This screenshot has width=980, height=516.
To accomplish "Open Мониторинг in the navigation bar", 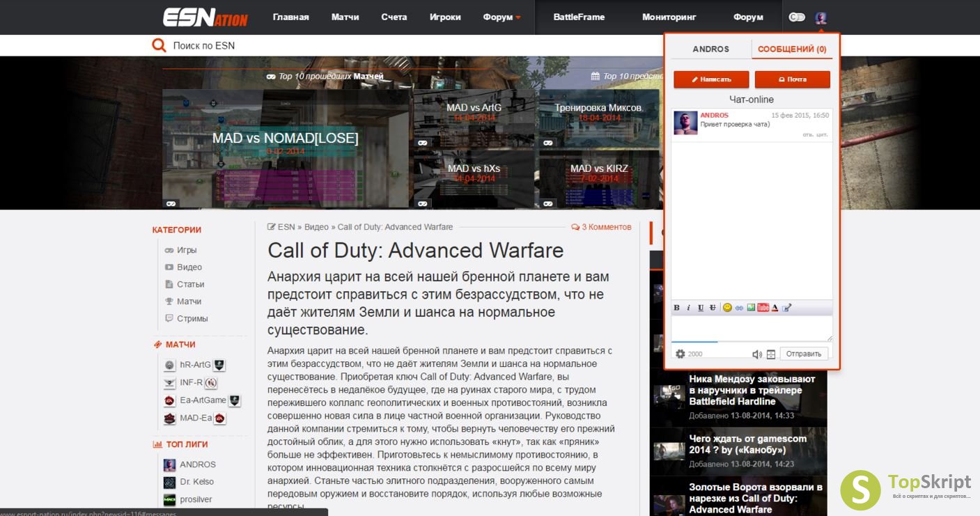I will (669, 17).
